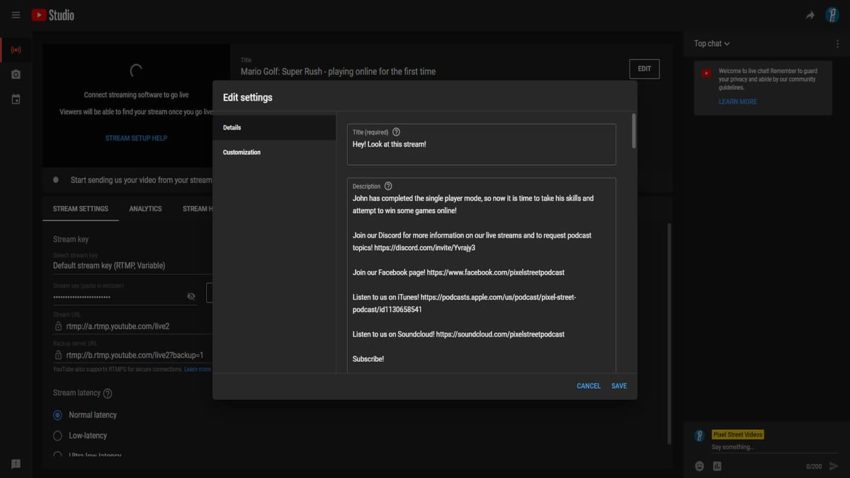Screen dimensions: 850x478
Task: Switch to the Analytics tab
Action: 145,209
